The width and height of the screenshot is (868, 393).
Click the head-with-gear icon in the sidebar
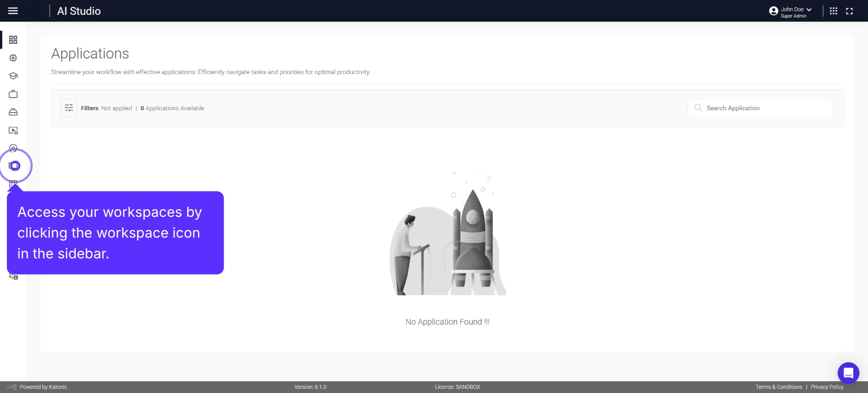tap(13, 148)
